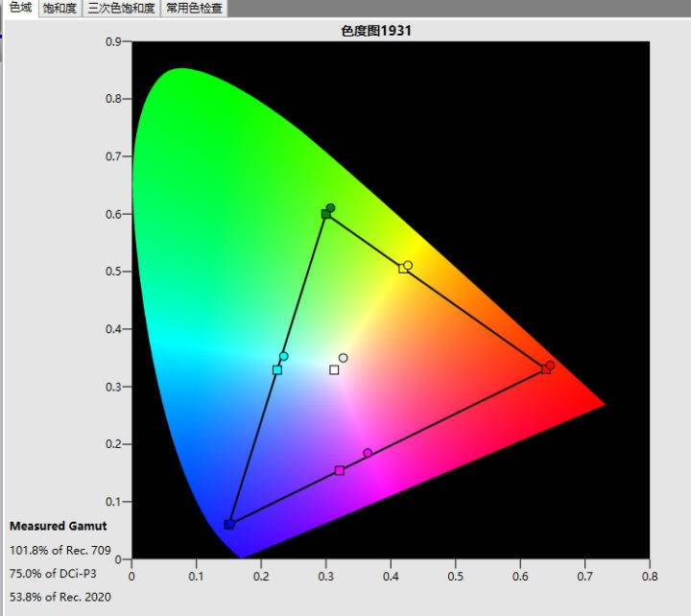Viewport: 691px width, 616px height.
Task: Switch to the 色域 tab
Action: (x=19, y=9)
